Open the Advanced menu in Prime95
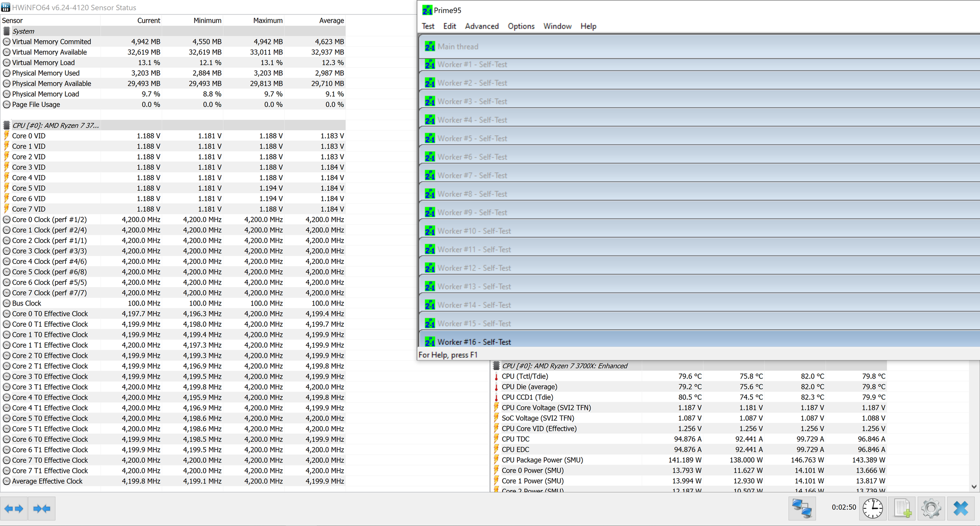The image size is (980, 526). [482, 26]
